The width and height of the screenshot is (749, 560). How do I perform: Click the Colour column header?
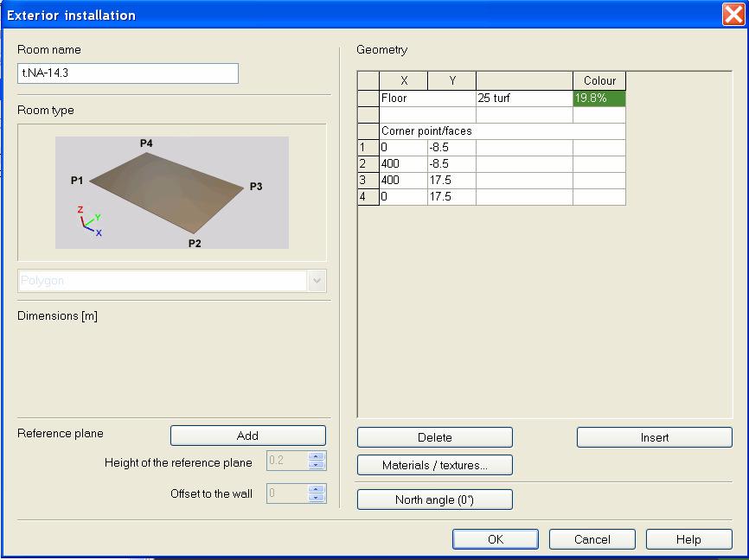[x=599, y=80]
